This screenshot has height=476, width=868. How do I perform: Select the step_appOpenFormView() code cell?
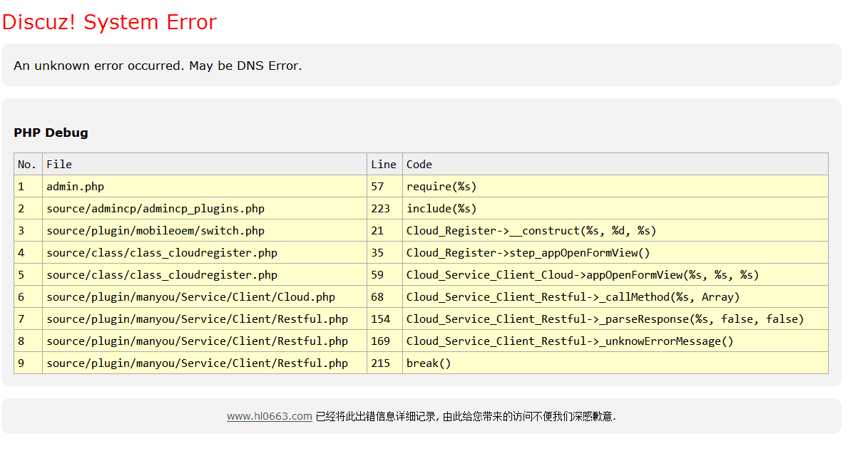tap(616, 253)
